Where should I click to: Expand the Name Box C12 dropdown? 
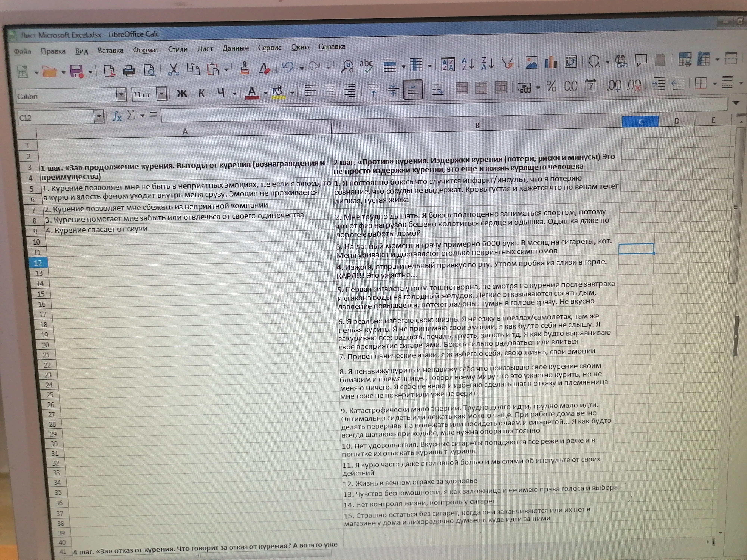[99, 117]
